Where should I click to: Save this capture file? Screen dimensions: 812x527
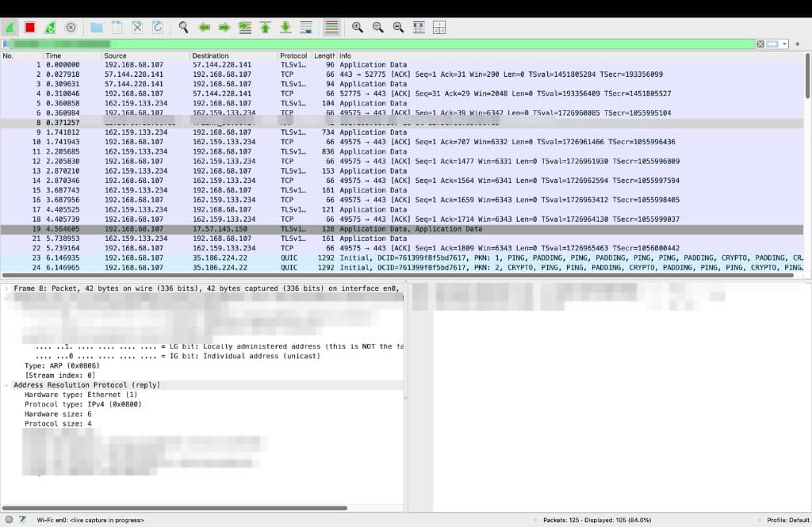point(117,28)
